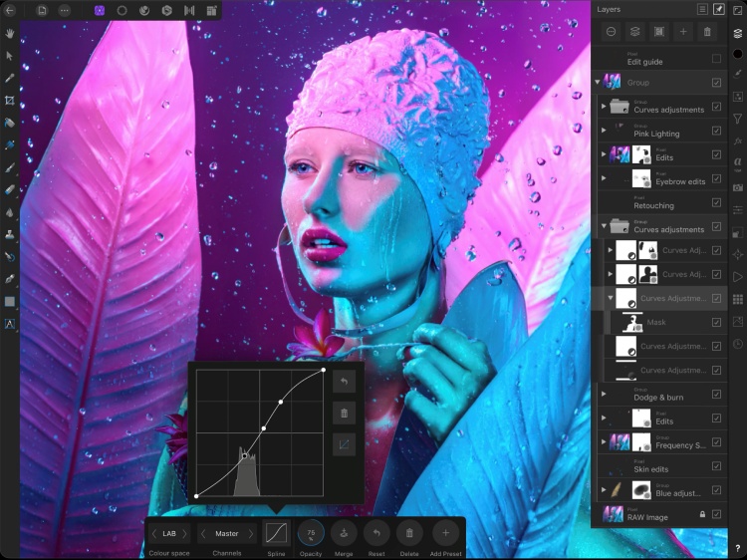Choose the Erase Brush tool
This screenshot has width=747, height=560.
pyautogui.click(x=10, y=189)
